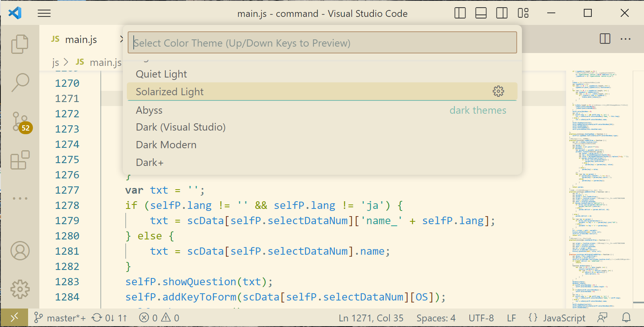The height and width of the screenshot is (327, 644).
Task: Open Customize Layout options
Action: pyautogui.click(x=523, y=13)
